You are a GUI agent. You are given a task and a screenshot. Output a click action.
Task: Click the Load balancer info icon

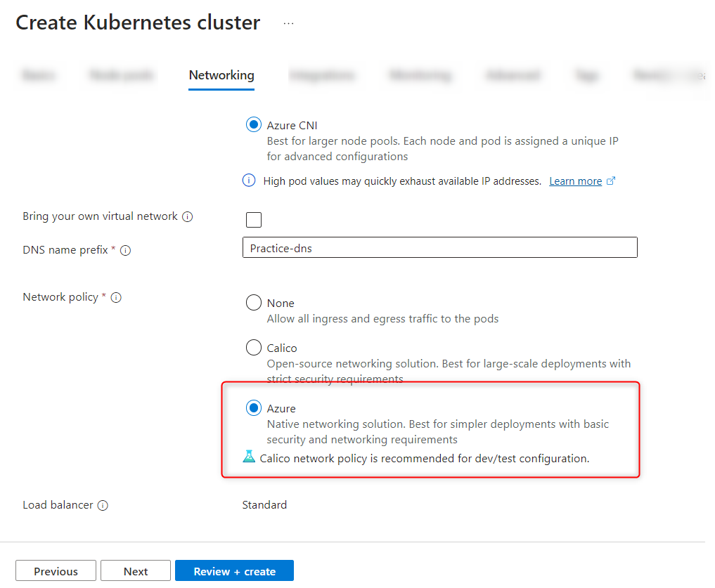103,505
